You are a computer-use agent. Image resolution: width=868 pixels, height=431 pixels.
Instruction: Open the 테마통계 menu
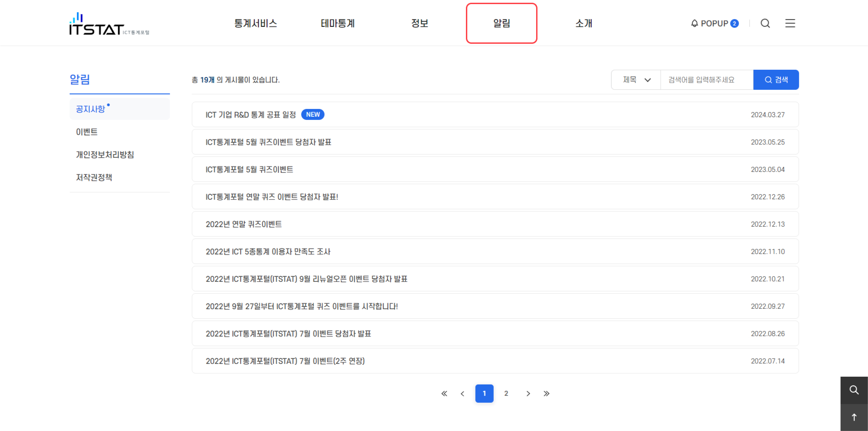(338, 23)
